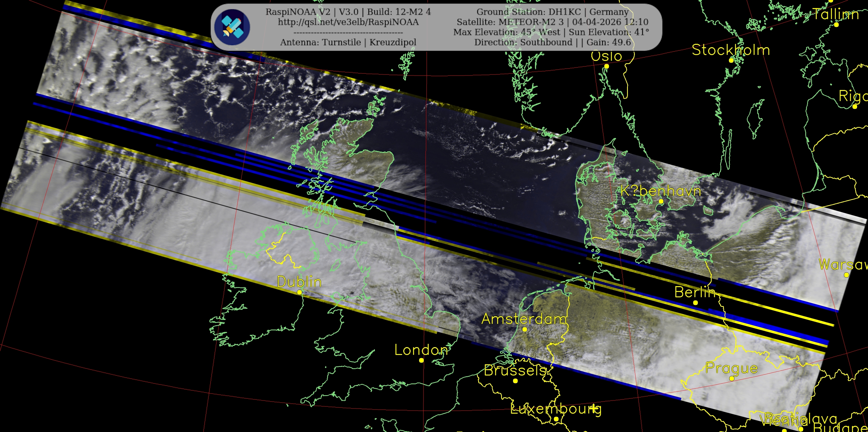Image resolution: width=868 pixels, height=432 pixels.
Task: Click the Amsterdam city marker dot
Action: point(525,330)
